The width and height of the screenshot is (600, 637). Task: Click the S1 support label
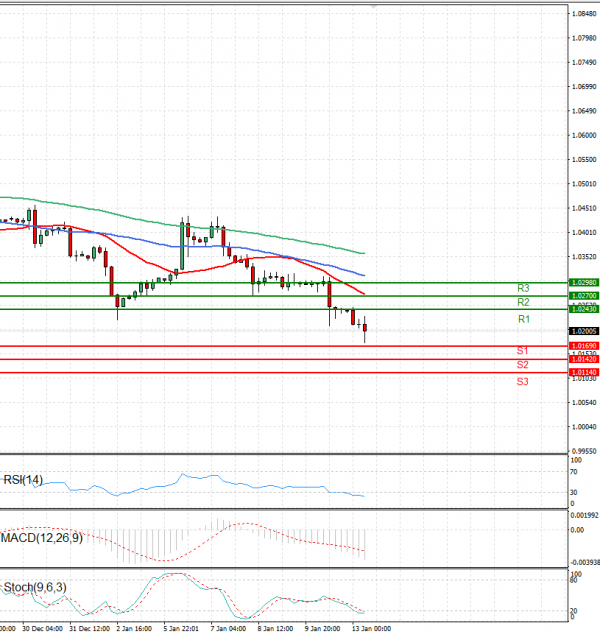(x=522, y=351)
